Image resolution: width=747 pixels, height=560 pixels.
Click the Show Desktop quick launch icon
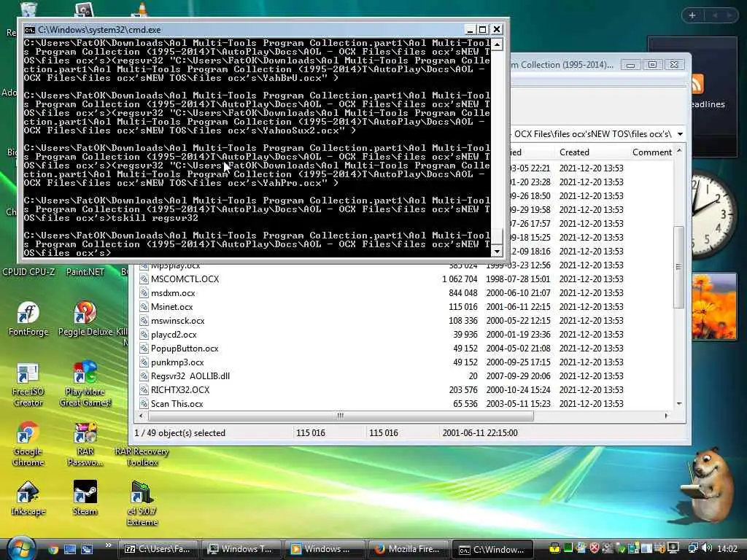click(x=70, y=550)
